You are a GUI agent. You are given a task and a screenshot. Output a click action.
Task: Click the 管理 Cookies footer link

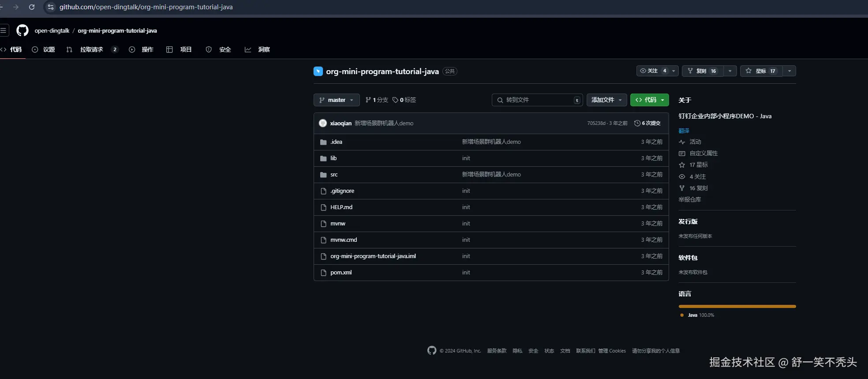click(x=612, y=351)
